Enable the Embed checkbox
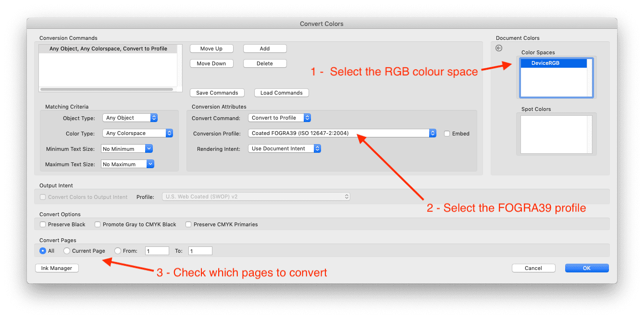 [x=446, y=134]
